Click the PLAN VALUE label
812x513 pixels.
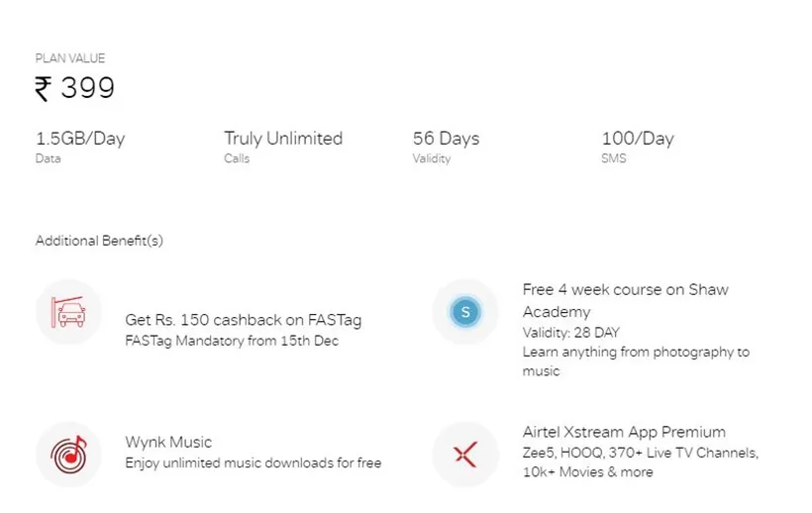pyautogui.click(x=70, y=58)
